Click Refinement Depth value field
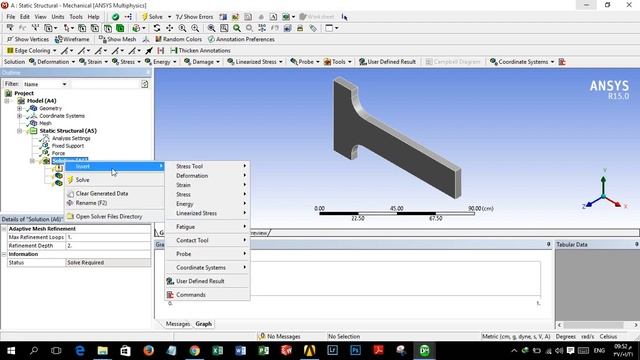 (108, 246)
